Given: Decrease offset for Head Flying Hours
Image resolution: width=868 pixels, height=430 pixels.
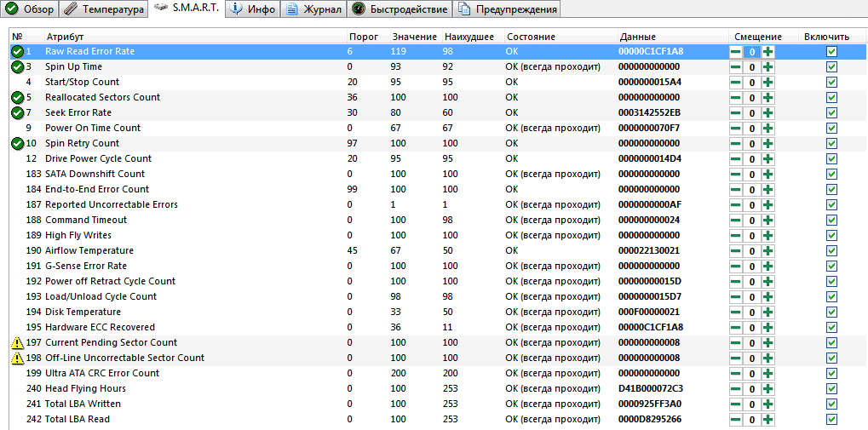Looking at the screenshot, I should click(x=735, y=388).
